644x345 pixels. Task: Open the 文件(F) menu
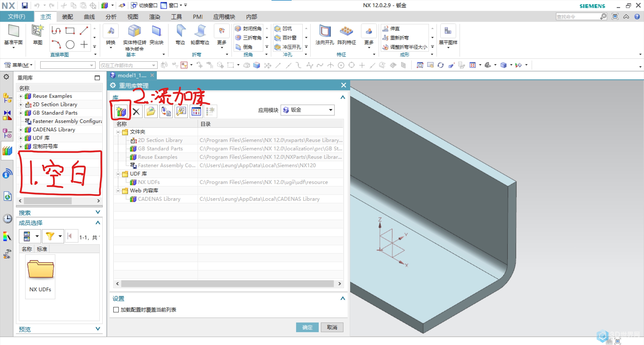pyautogui.click(x=16, y=16)
